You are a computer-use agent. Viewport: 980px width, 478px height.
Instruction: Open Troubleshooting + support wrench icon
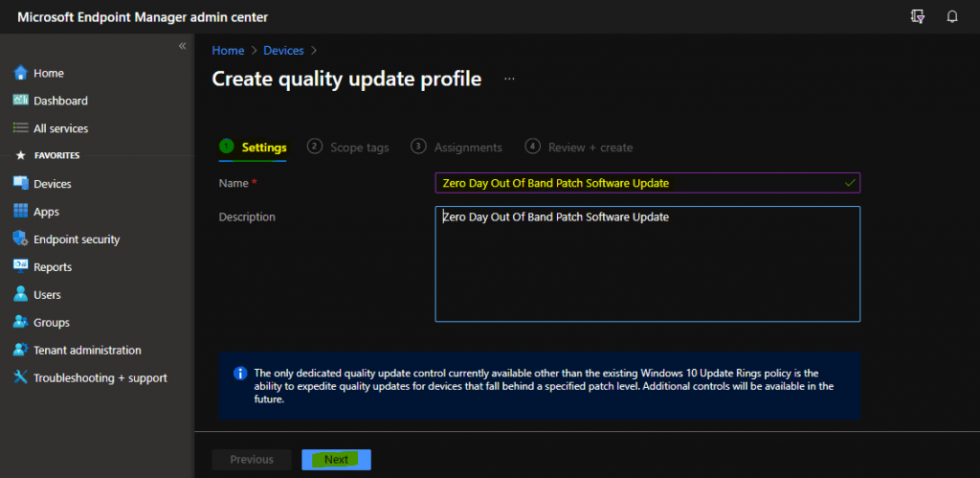pos(21,377)
